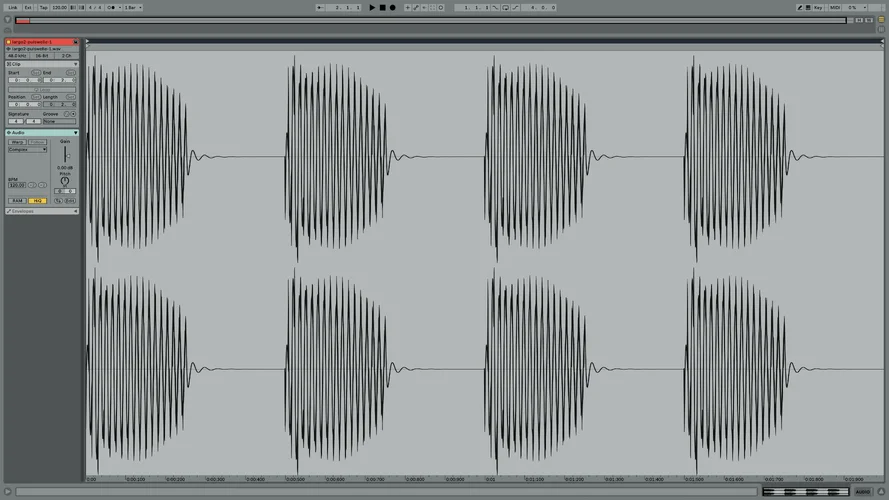Click the red loop section in overview
Image resolution: width=889 pixels, height=500 pixels.
coord(23,20)
